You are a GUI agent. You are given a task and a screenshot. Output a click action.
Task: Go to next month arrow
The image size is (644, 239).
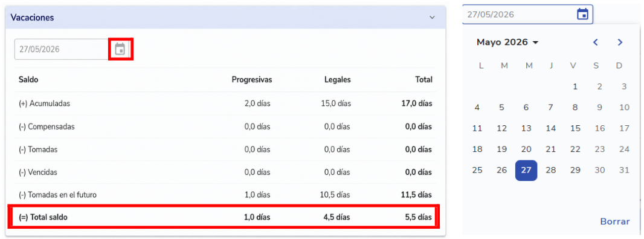[x=620, y=42]
